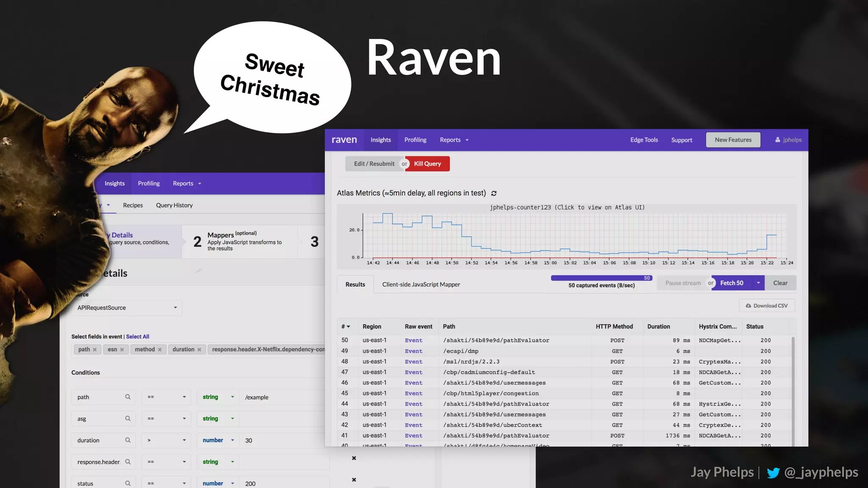The image size is (868, 488).
Task: Open Reports dropdown in back window navbar
Action: 187,183
